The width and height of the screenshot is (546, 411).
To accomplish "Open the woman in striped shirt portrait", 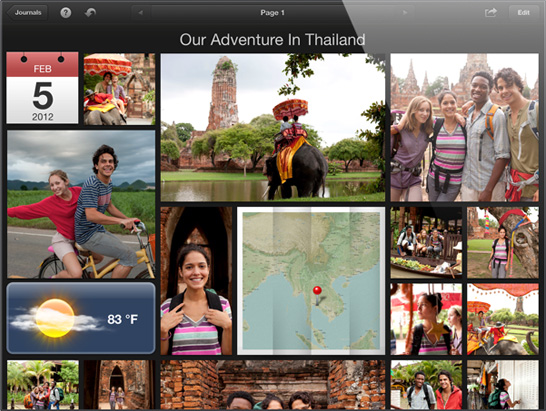I will [x=196, y=281].
